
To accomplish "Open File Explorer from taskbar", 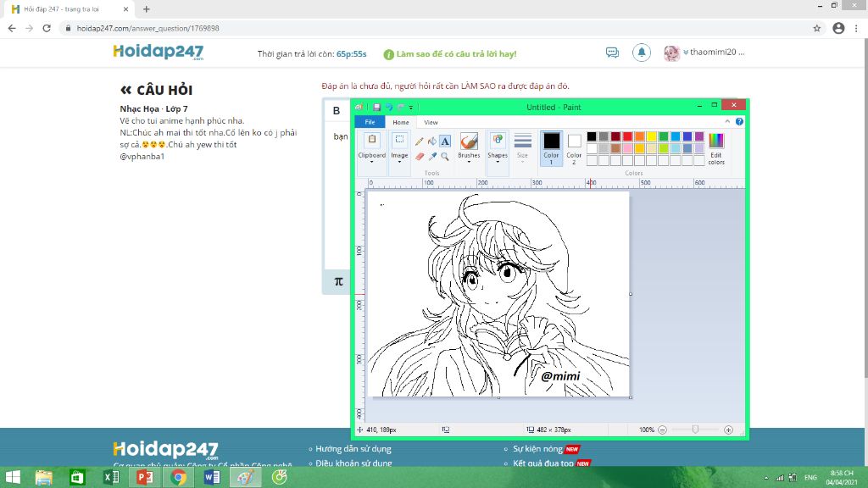I will tap(43, 477).
